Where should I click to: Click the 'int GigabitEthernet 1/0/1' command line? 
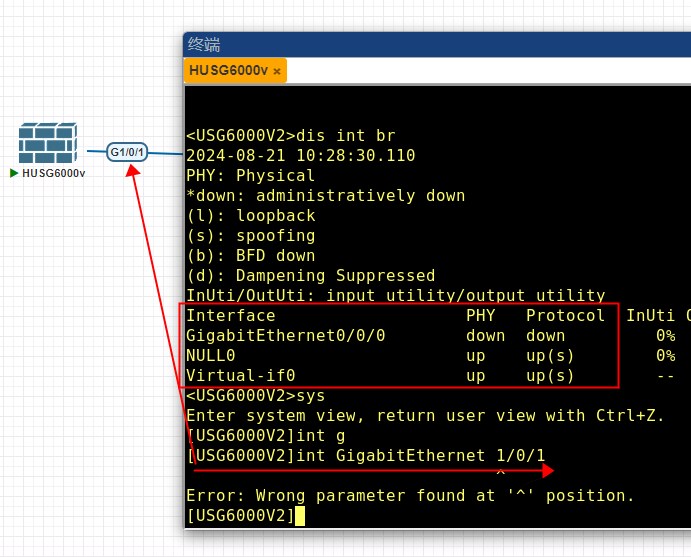[x=366, y=455]
